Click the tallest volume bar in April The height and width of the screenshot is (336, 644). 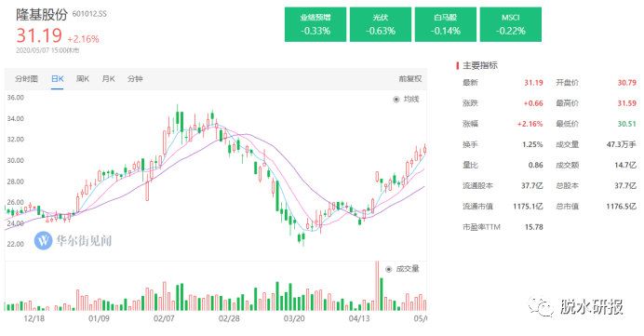(377, 286)
